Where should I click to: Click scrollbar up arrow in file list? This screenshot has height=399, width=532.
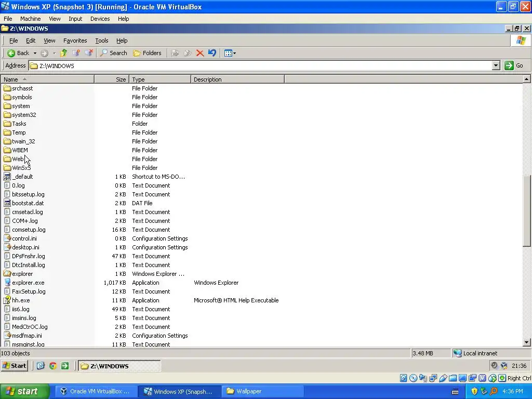[x=526, y=79]
